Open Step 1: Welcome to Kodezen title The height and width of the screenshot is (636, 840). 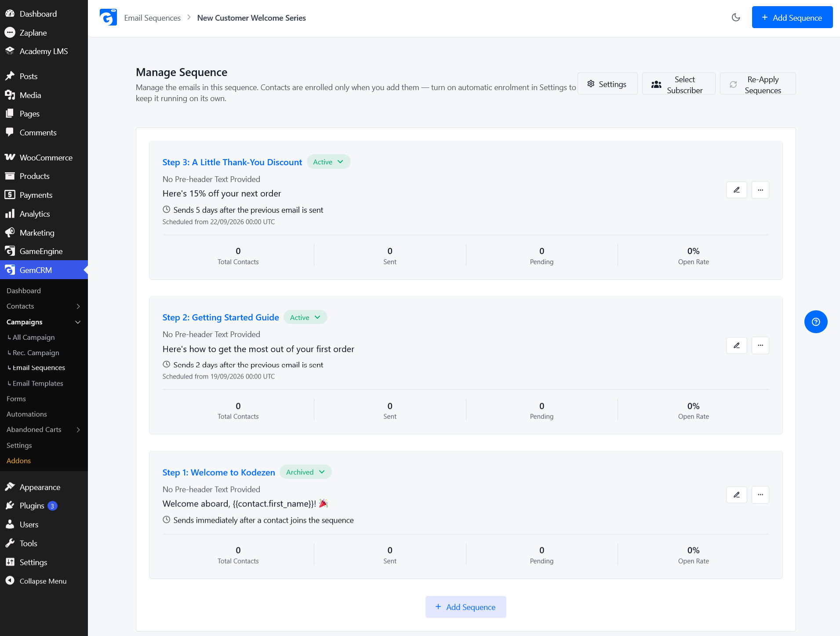(x=218, y=472)
